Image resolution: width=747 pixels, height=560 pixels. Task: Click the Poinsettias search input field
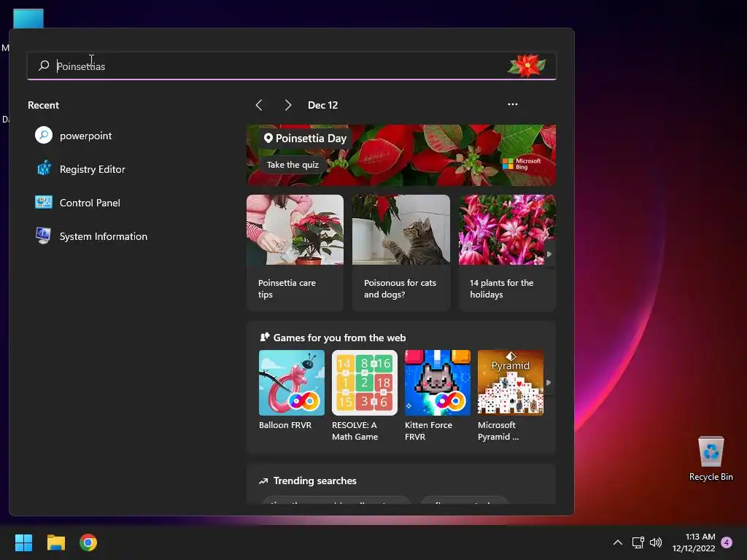[x=292, y=66]
